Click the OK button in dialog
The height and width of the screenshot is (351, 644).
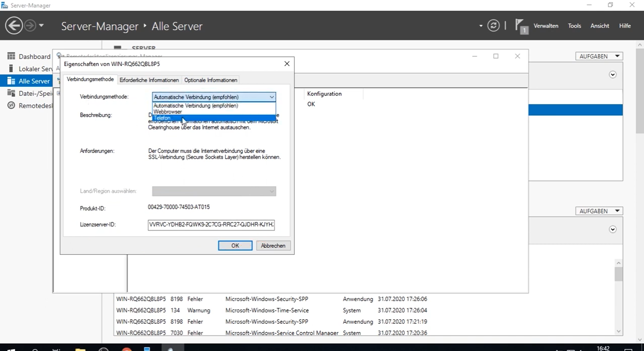pos(235,246)
